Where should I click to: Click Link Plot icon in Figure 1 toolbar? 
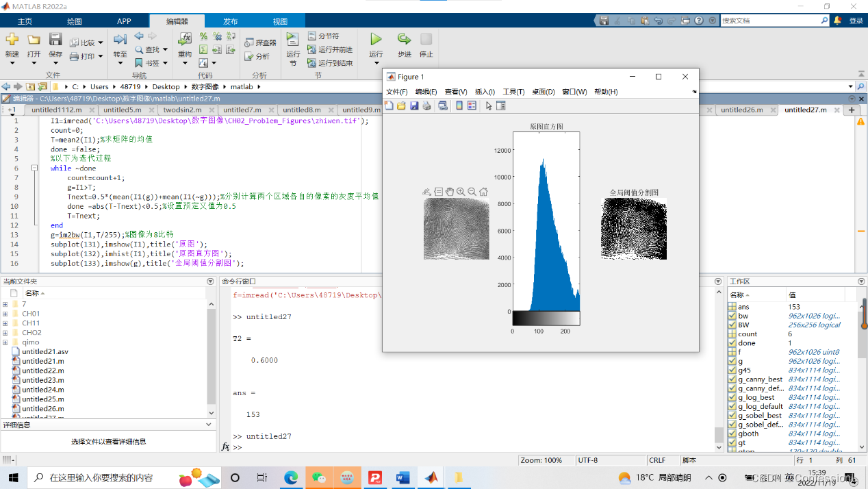[x=443, y=105]
